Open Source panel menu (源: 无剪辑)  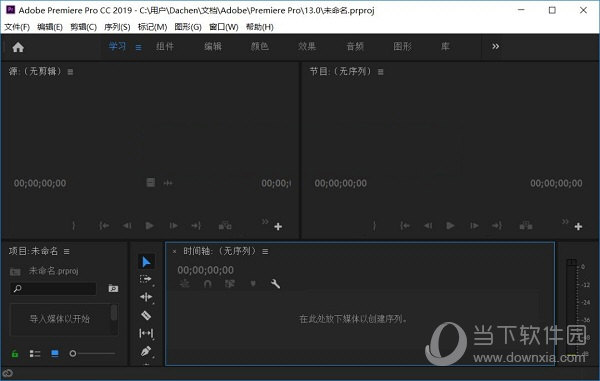pos(70,72)
